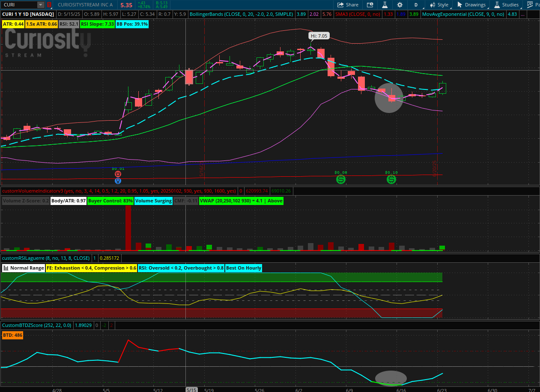
Task: Expand the more studies ellipsis in header
Action: coord(523,14)
